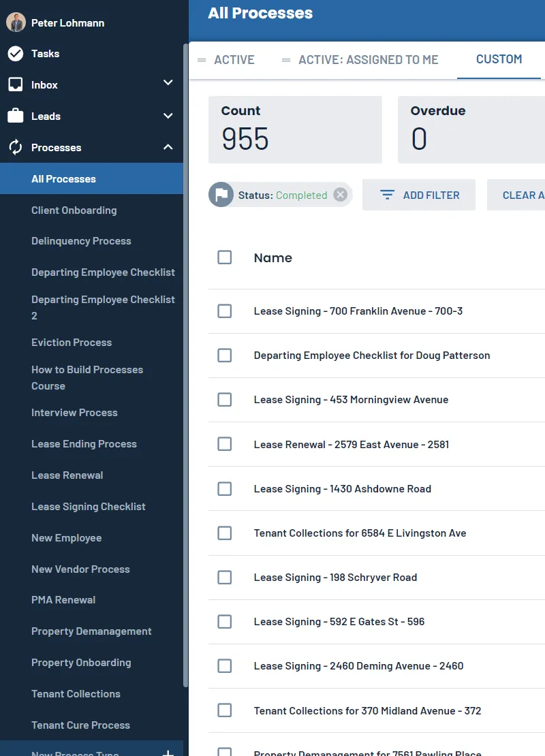Click the drag handle beside ACTIVE: ASSIGNED TO ME
The height and width of the screenshot is (756, 545).
coord(286,60)
